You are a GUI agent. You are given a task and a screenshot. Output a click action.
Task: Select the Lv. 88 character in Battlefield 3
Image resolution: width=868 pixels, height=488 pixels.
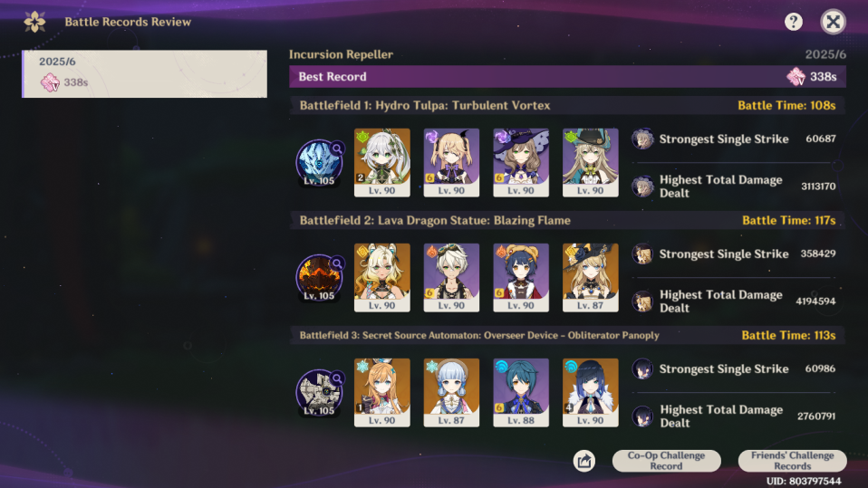click(x=521, y=393)
